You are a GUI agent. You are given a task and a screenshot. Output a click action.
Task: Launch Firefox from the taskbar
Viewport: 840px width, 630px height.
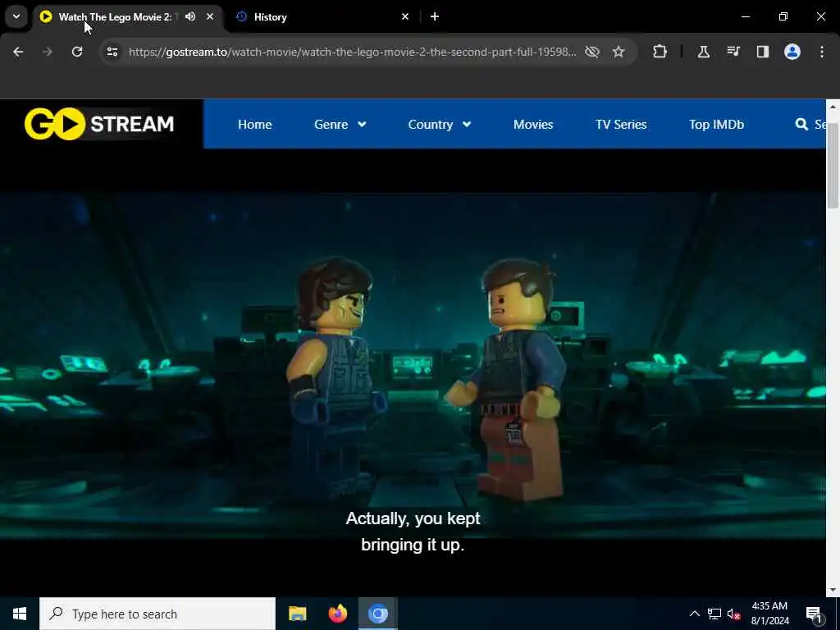pyautogui.click(x=337, y=614)
